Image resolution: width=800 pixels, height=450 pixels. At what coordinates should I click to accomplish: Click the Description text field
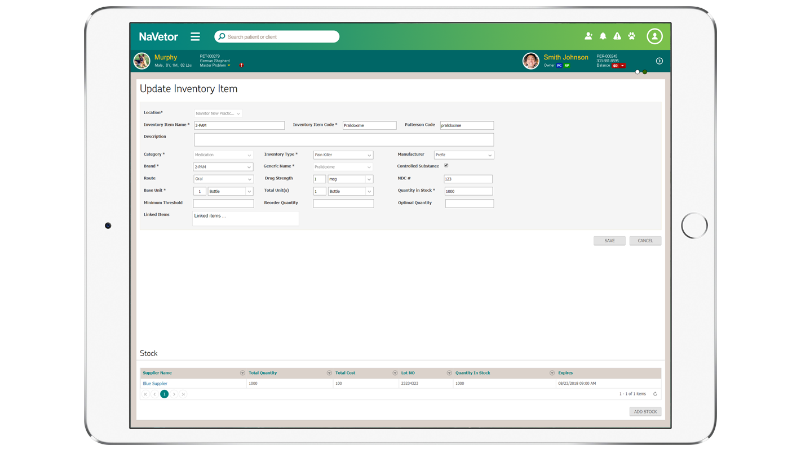(x=343, y=140)
